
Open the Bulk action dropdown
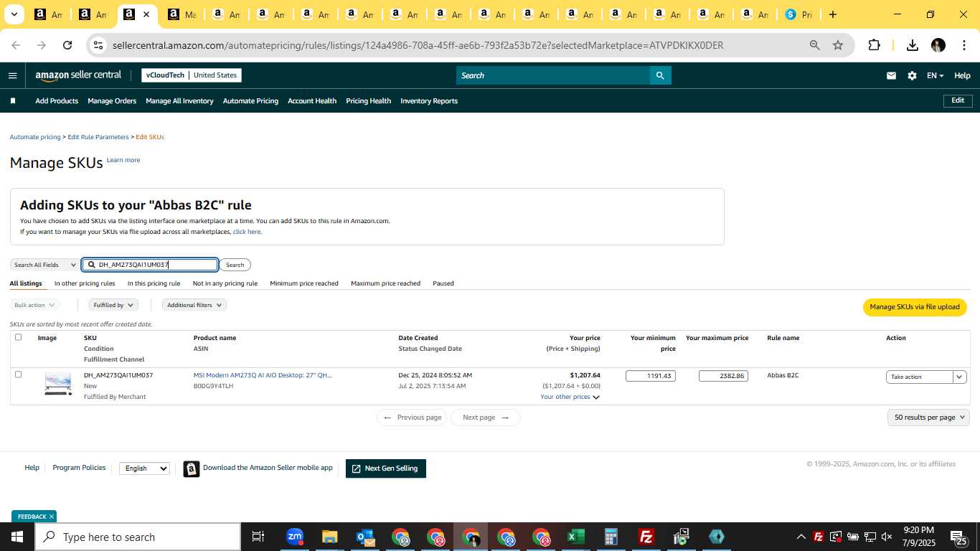point(34,305)
